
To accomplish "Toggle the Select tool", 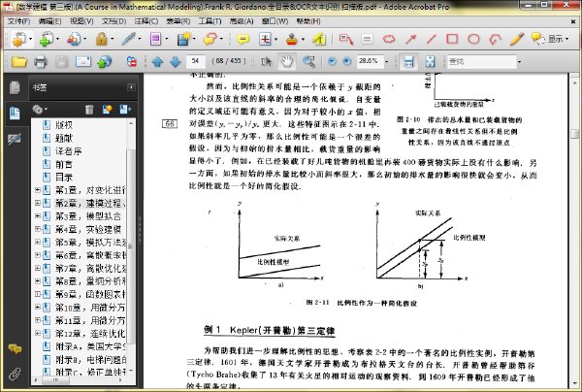I will pos(266,61).
